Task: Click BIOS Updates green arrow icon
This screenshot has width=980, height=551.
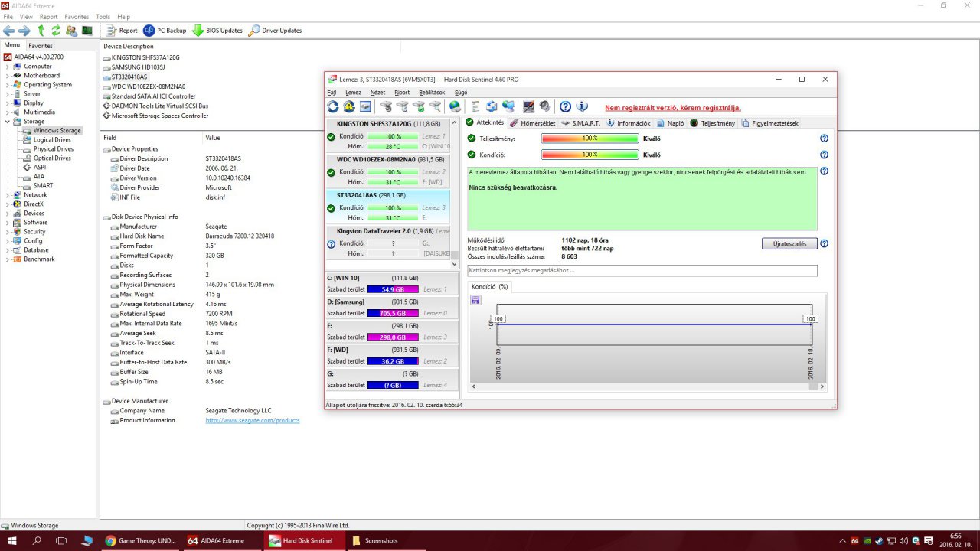Action: (198, 31)
